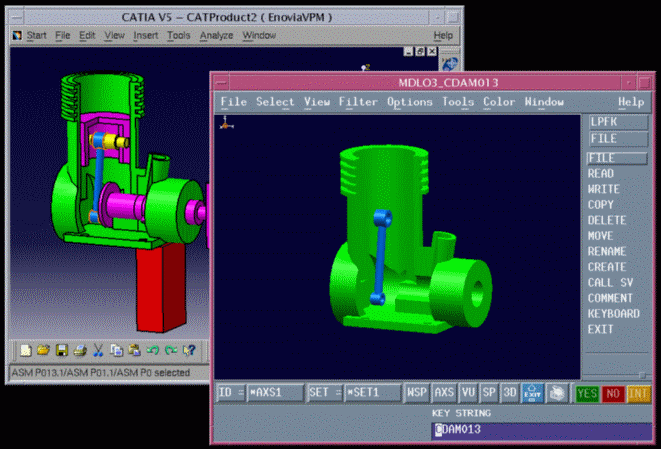Viewport: 661px width, 449px height.
Task: Open the Edit menu in CATIA V5
Action: 87,35
